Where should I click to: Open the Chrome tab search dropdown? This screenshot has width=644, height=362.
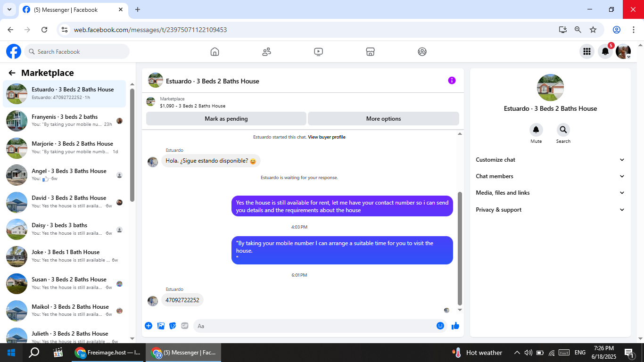[9, 9]
